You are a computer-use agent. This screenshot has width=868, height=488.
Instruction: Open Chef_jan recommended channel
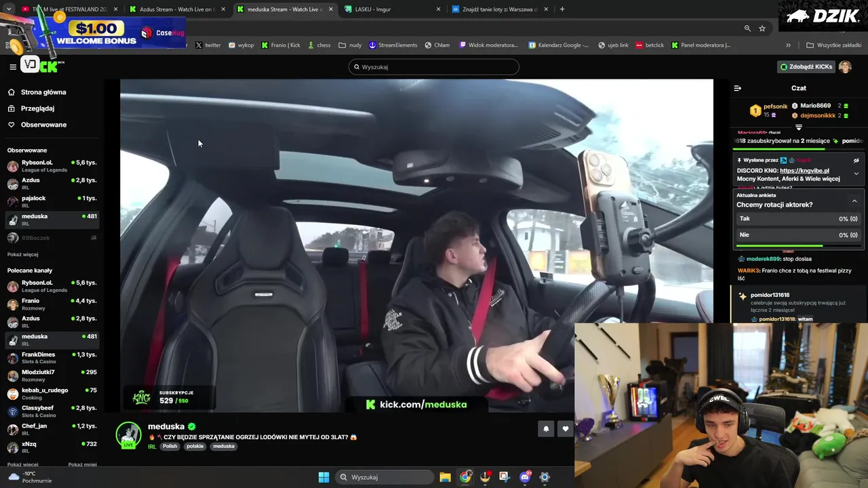[x=51, y=430]
